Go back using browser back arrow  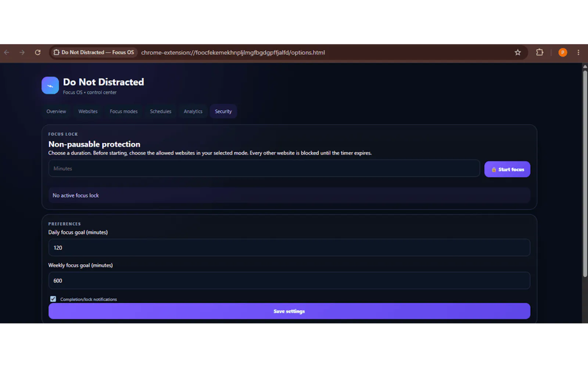click(7, 53)
